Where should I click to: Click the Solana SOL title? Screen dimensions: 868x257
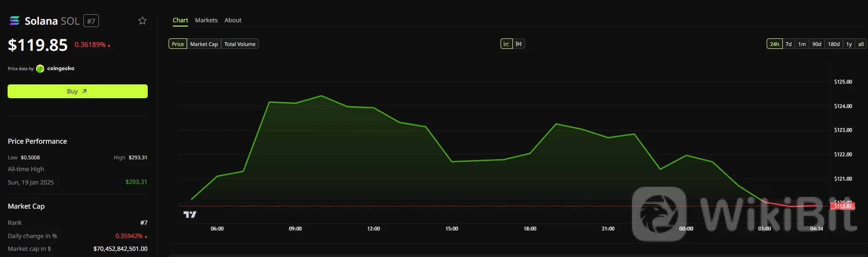[52, 21]
